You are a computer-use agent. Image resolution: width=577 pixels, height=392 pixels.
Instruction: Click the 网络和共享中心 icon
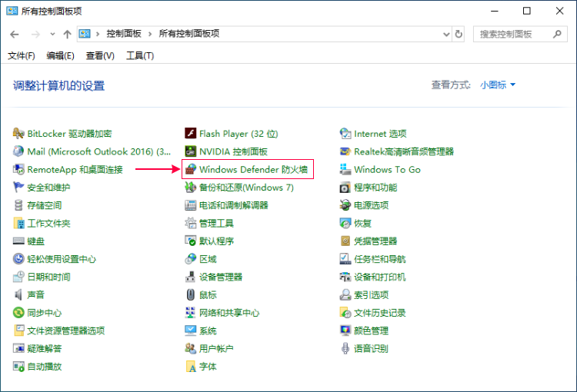[x=190, y=313]
